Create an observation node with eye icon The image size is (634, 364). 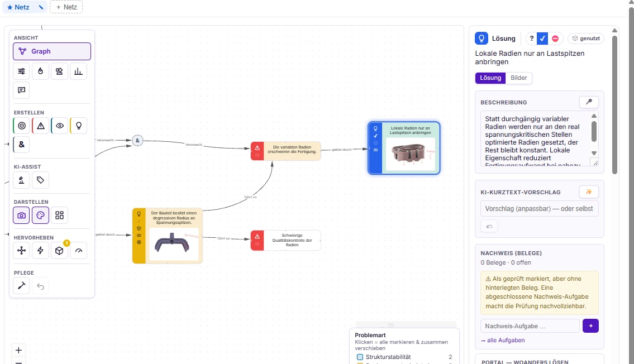click(x=59, y=126)
